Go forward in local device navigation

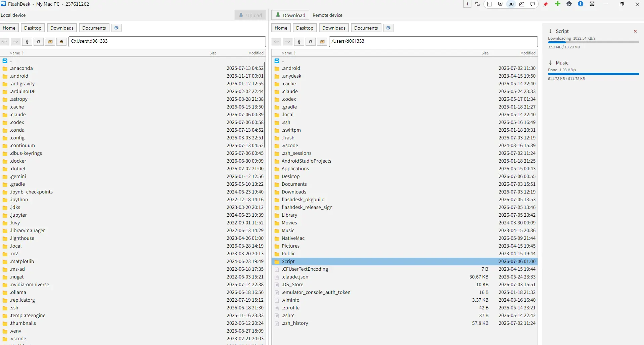16,42
